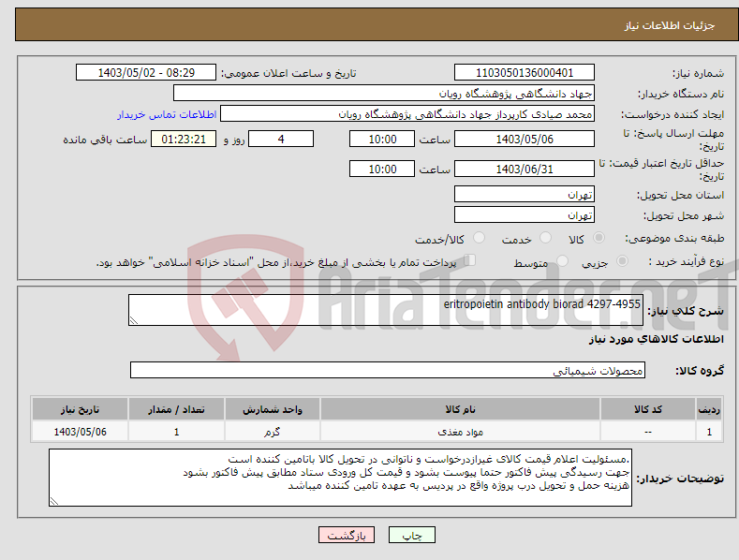Click the resize handle of the description box
The height and width of the screenshot is (560, 739).
click(x=134, y=320)
